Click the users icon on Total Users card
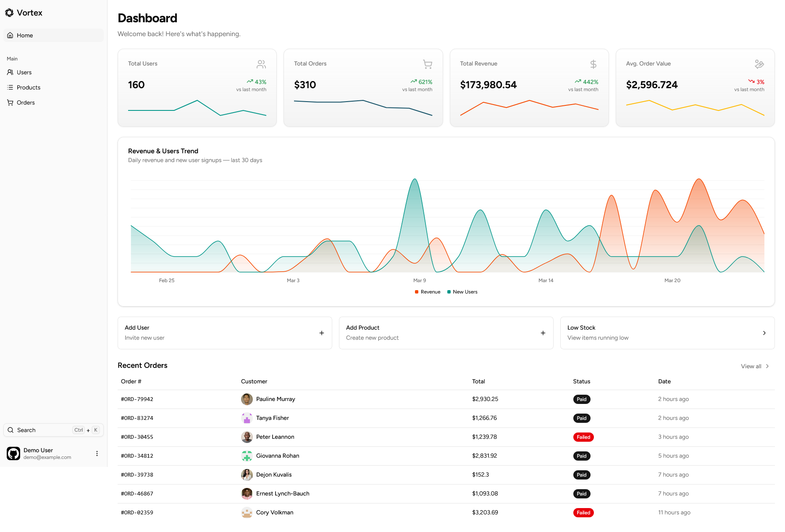Image resolution: width=785 pixels, height=532 pixels. pyautogui.click(x=261, y=64)
